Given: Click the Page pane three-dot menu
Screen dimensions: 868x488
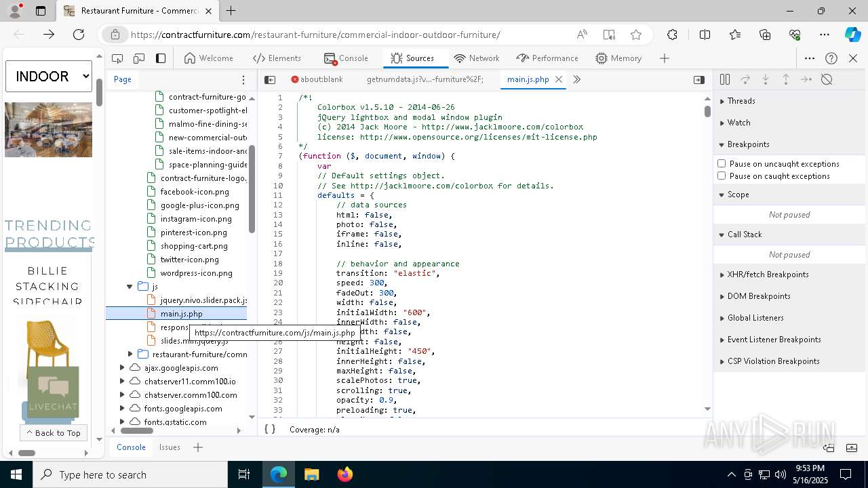Looking at the screenshot, I should pyautogui.click(x=243, y=79).
